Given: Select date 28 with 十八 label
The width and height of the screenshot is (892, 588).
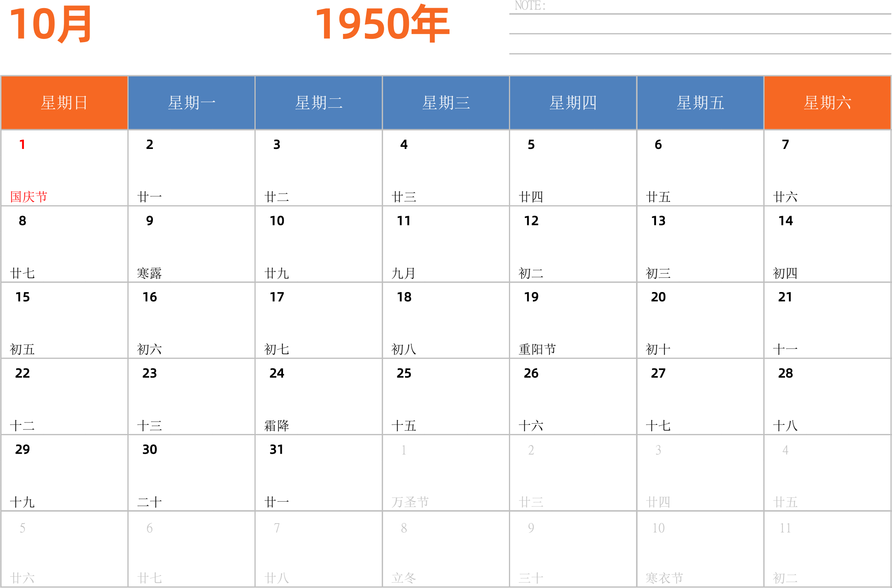Looking at the screenshot, I should click(x=827, y=397).
